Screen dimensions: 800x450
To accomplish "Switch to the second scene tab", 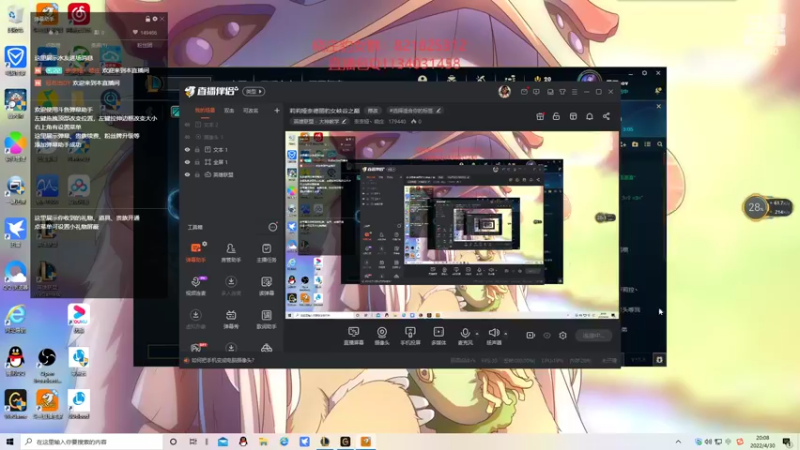I will [229, 110].
